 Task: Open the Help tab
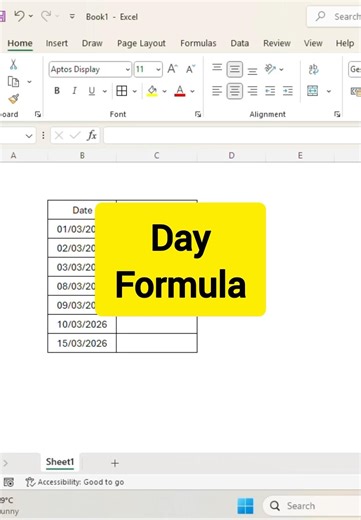click(345, 43)
